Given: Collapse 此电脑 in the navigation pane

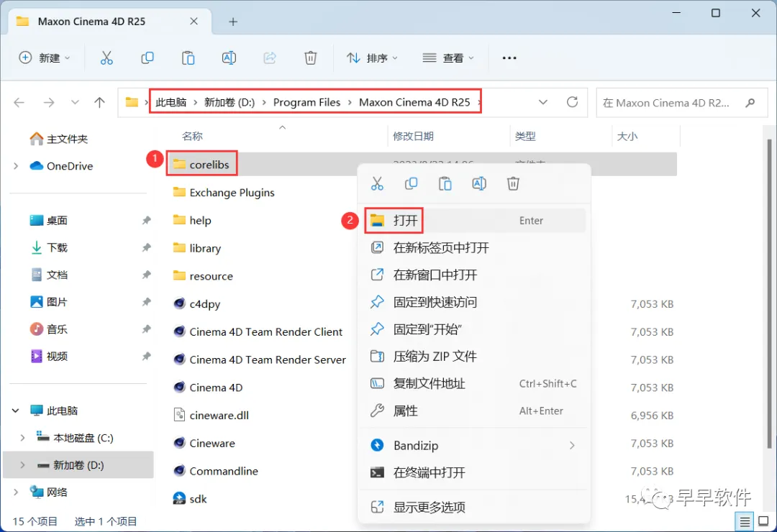Looking at the screenshot, I should 16,411.
